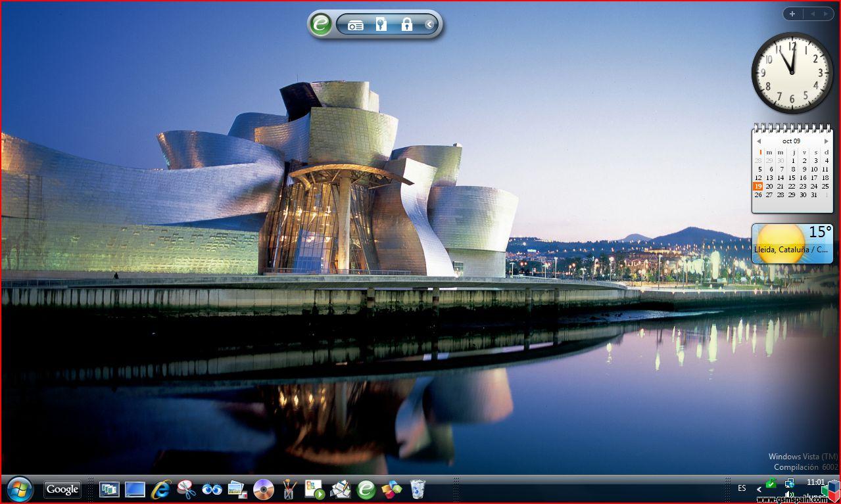Show previous month in calendar gadget

point(758,141)
